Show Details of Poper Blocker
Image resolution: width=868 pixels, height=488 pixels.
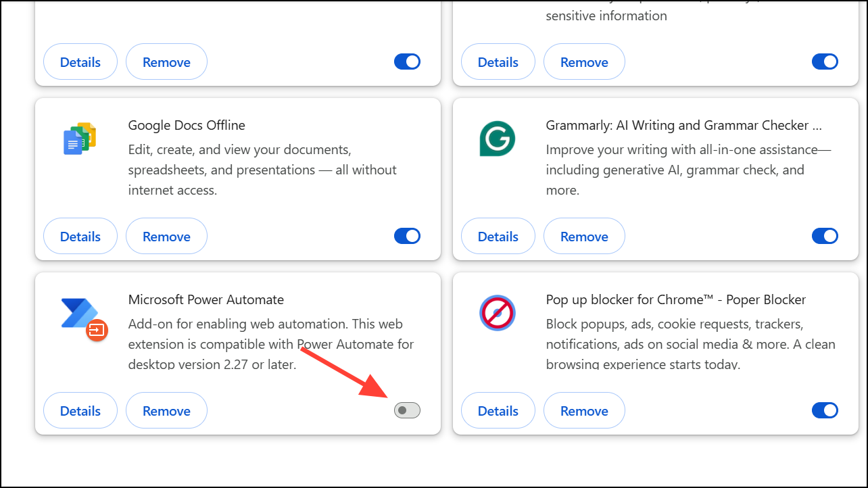tap(497, 410)
